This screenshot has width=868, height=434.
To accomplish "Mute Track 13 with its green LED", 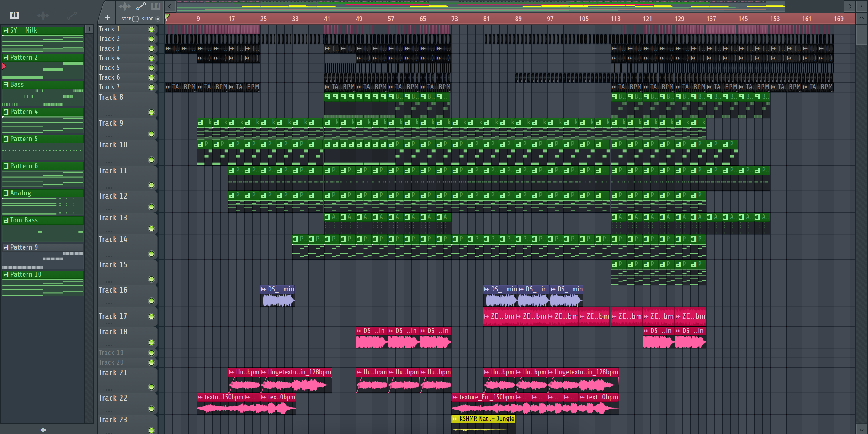I will 151,229.
